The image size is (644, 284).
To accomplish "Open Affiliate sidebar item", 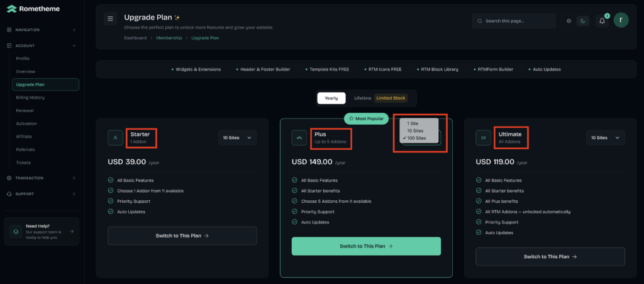I will 24,137.
